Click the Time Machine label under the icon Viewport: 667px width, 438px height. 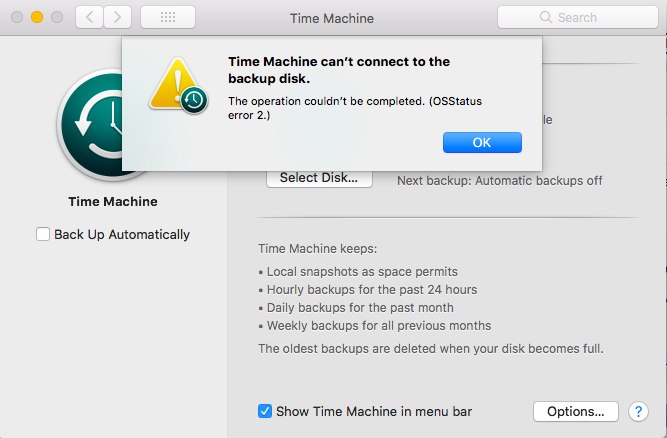[113, 202]
